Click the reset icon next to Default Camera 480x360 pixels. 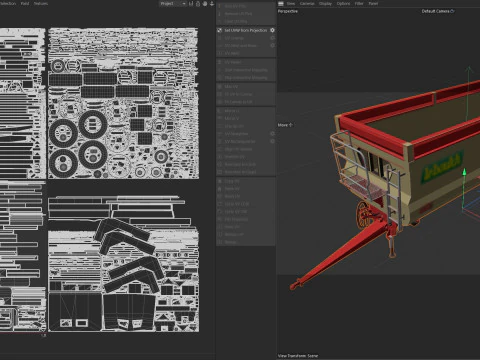point(452,11)
